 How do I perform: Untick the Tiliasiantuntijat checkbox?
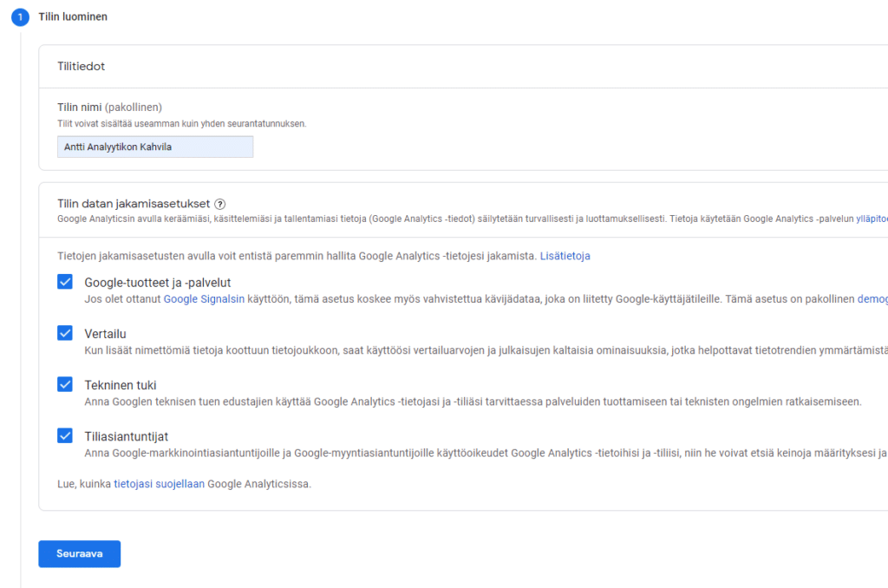pyautogui.click(x=65, y=435)
